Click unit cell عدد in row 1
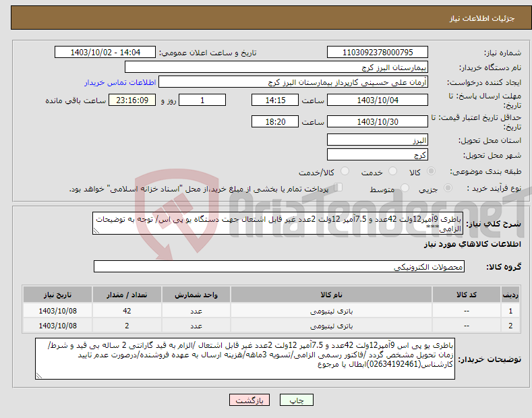532x418 pixels. [196, 311]
